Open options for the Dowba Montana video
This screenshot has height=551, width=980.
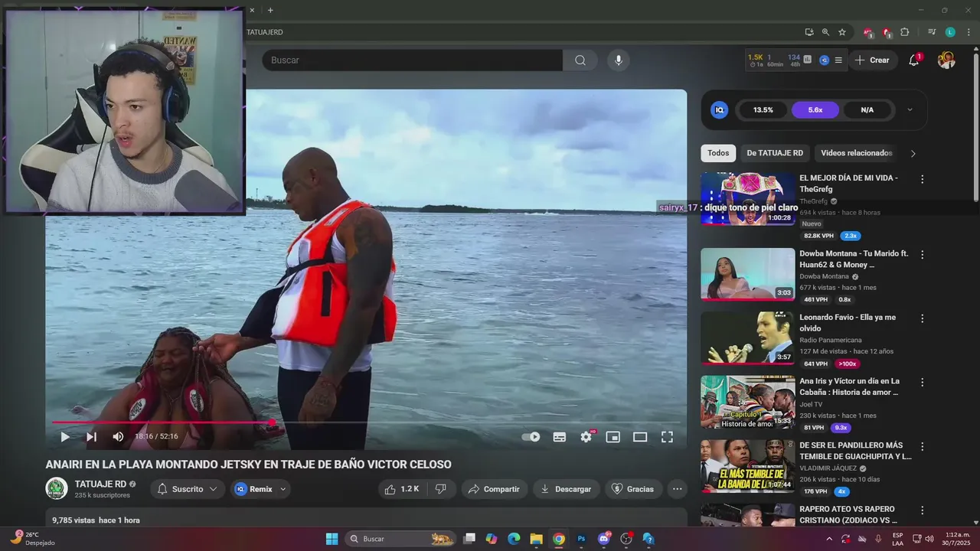(922, 254)
